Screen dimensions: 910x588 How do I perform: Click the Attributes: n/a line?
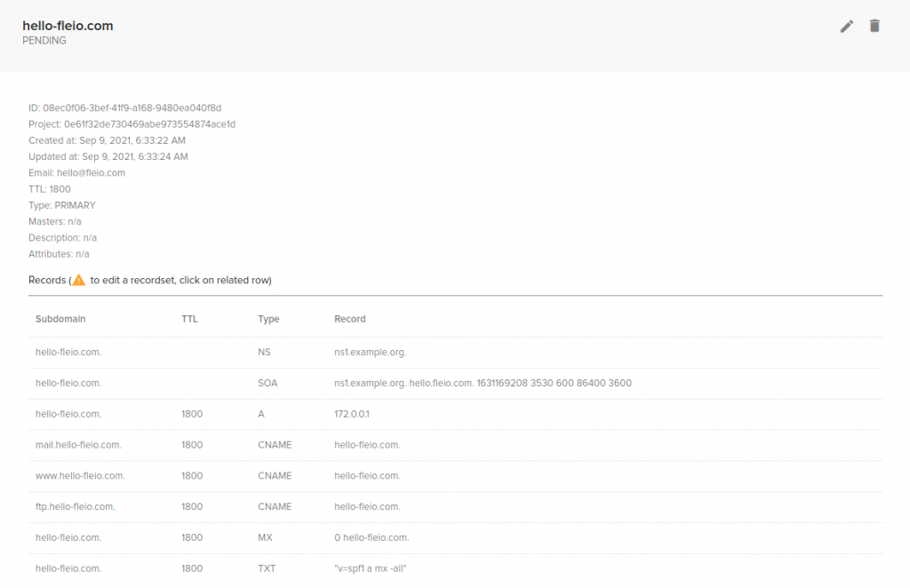coord(59,254)
